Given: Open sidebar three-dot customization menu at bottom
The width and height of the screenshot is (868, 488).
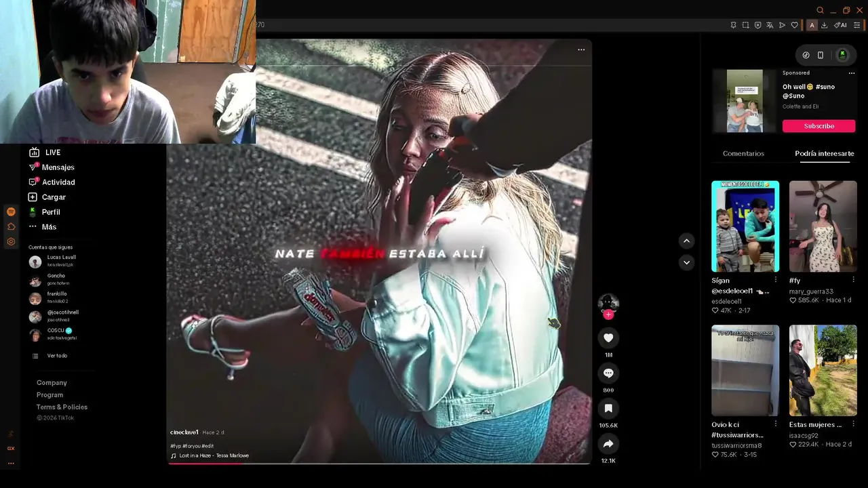Looking at the screenshot, I should pos(11,464).
